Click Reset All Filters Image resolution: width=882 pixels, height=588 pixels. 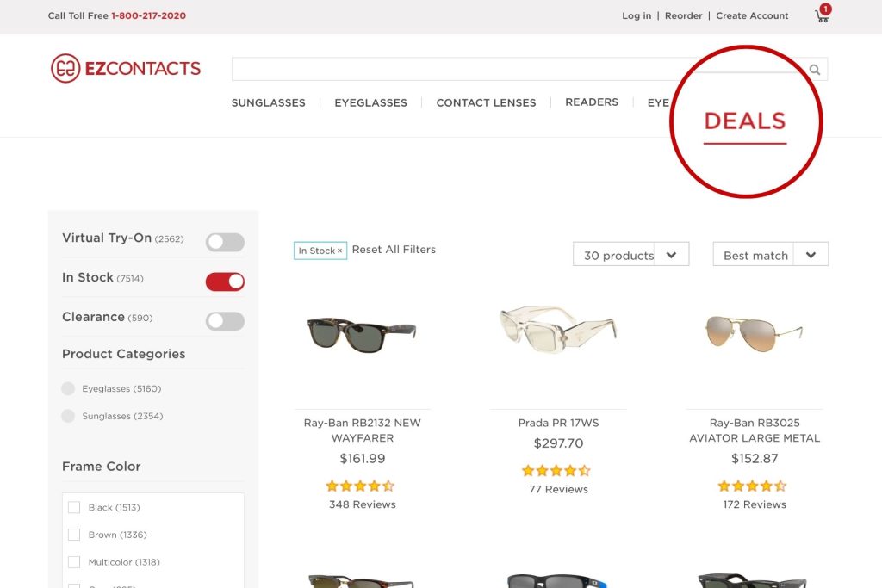coord(394,249)
